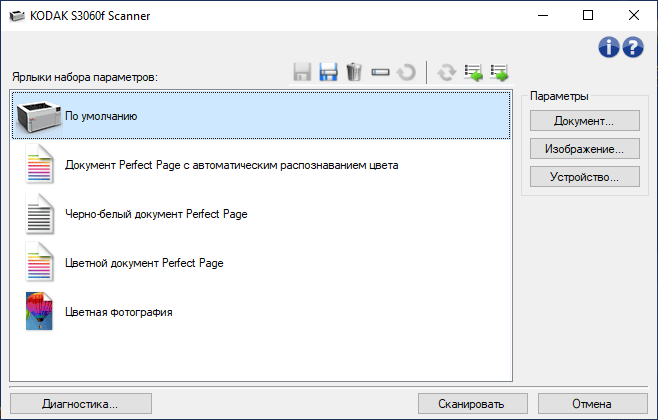Select Цветной документ Perfect Page shortcut

(261, 263)
